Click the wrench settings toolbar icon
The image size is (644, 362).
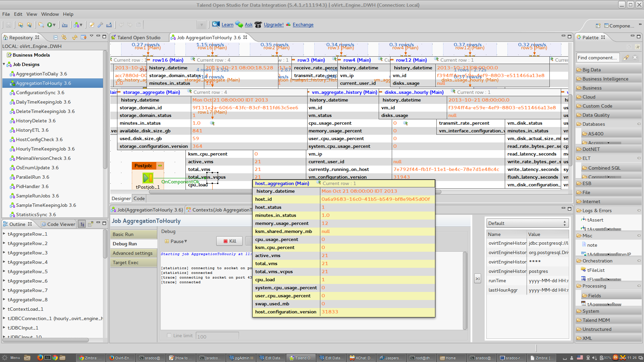100,25
